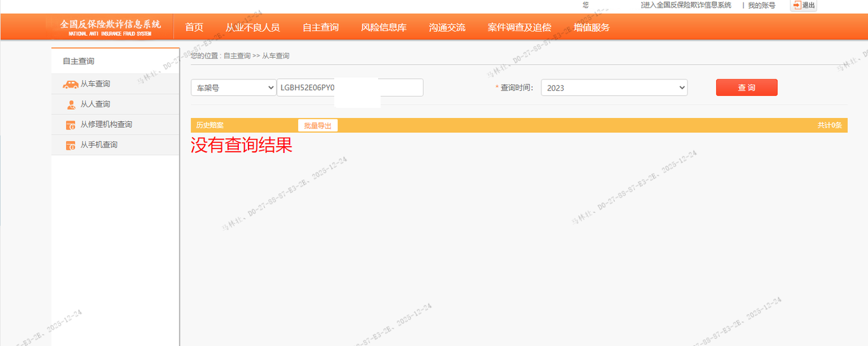The height and width of the screenshot is (346, 868).
Task: Go to 风险信息库 in the top menu
Action: [x=384, y=27]
